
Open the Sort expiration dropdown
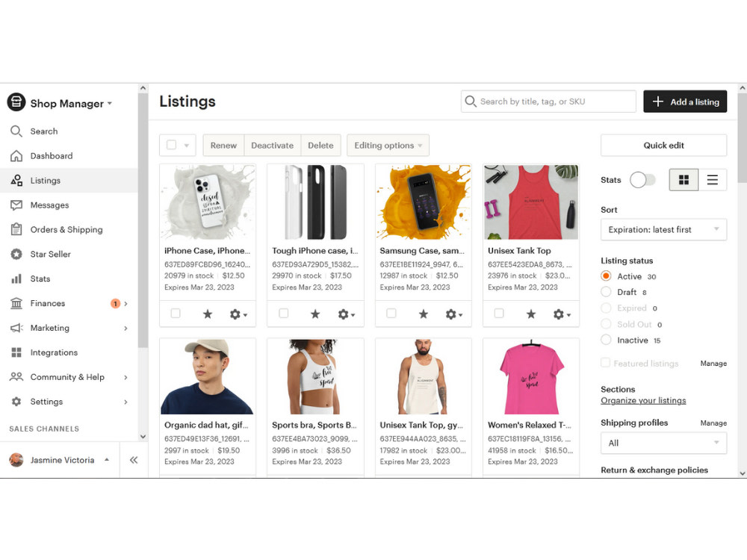pos(663,229)
